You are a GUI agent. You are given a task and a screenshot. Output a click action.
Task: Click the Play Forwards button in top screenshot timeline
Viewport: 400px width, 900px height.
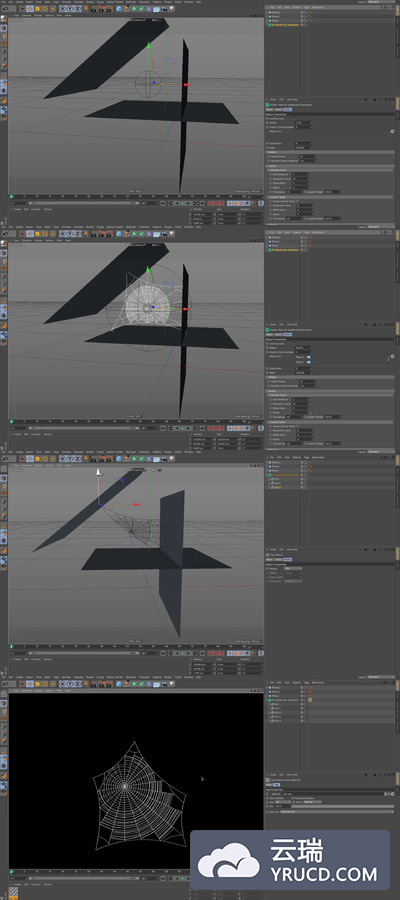(x=188, y=203)
